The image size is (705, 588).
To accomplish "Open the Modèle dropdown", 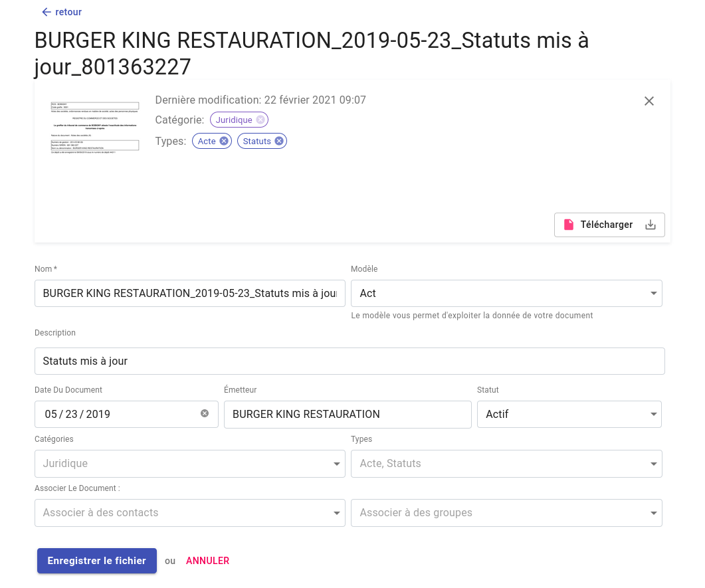I will point(653,293).
